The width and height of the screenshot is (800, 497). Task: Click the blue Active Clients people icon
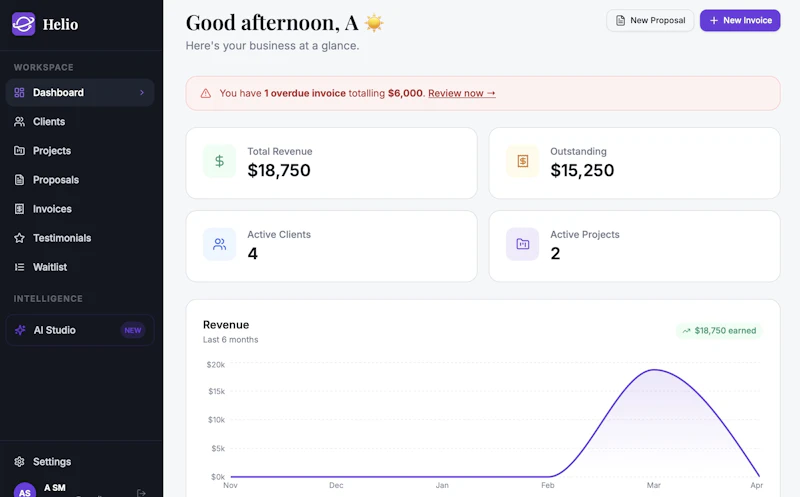[219, 244]
